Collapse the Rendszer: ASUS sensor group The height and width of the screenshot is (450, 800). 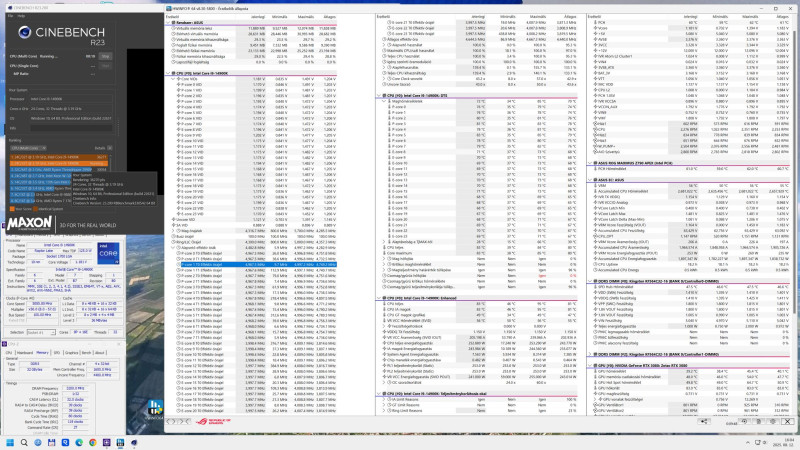[x=168, y=22]
